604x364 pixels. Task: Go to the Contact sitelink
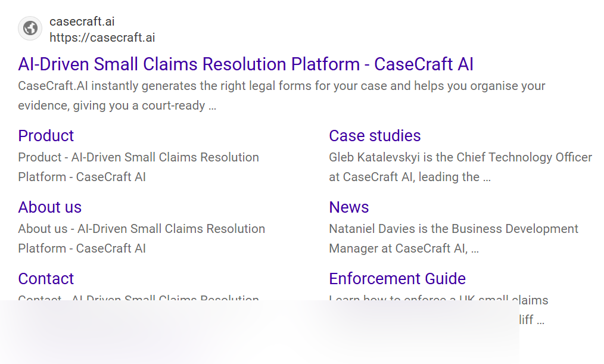(x=46, y=278)
